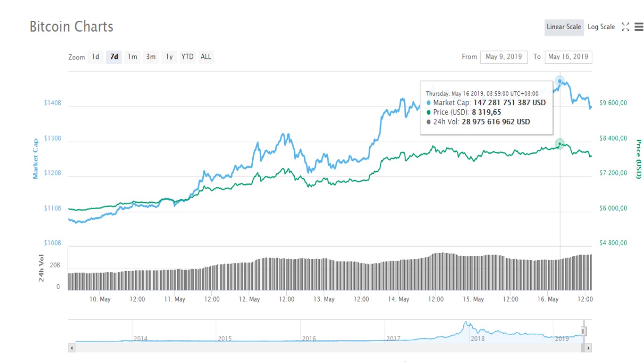
Task: Click the $120B axis label
Action: (53, 173)
